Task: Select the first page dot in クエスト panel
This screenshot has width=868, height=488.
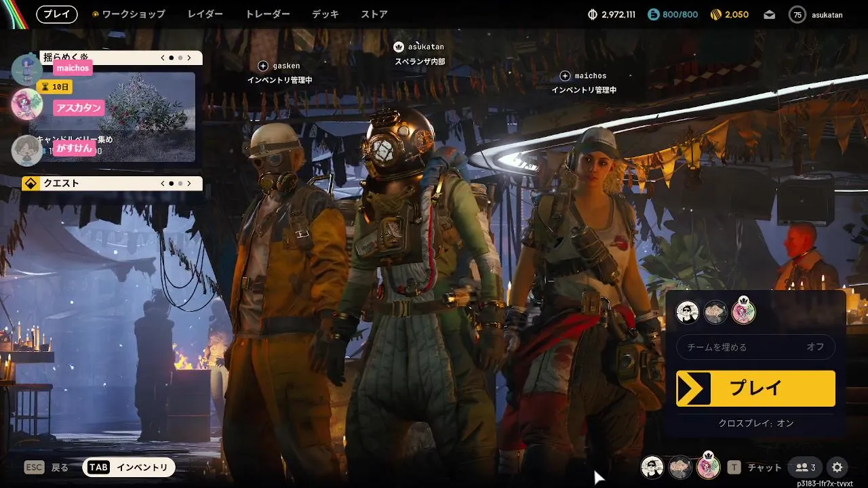Action: [171, 183]
